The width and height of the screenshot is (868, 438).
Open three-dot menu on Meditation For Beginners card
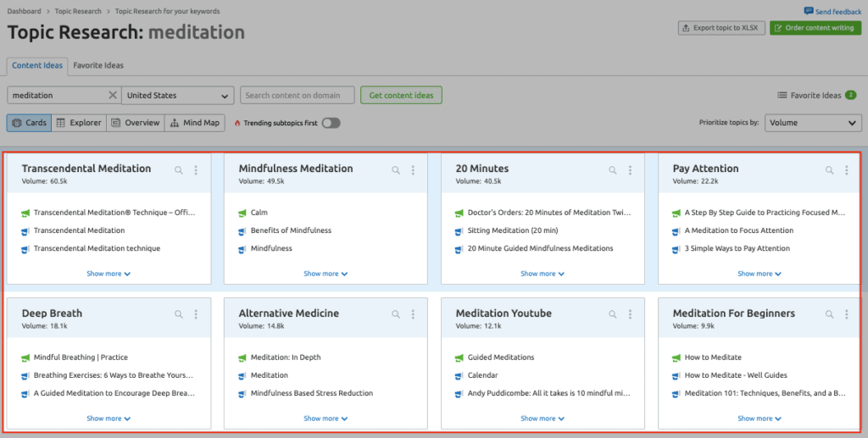pyautogui.click(x=847, y=314)
